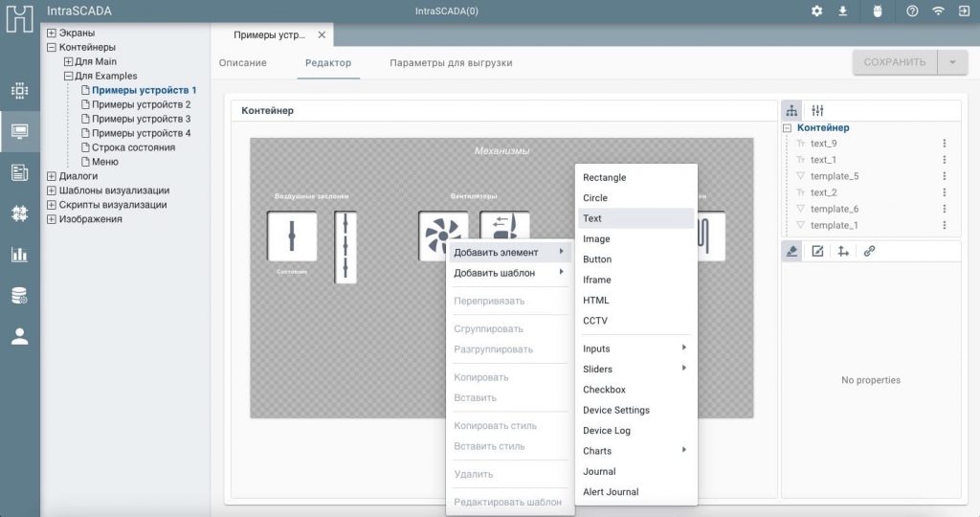Collapse the Контейнеры tree node
980x517 pixels.
(52, 48)
